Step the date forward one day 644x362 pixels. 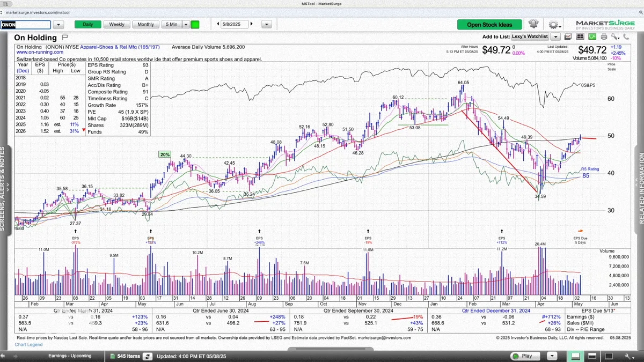(252, 24)
